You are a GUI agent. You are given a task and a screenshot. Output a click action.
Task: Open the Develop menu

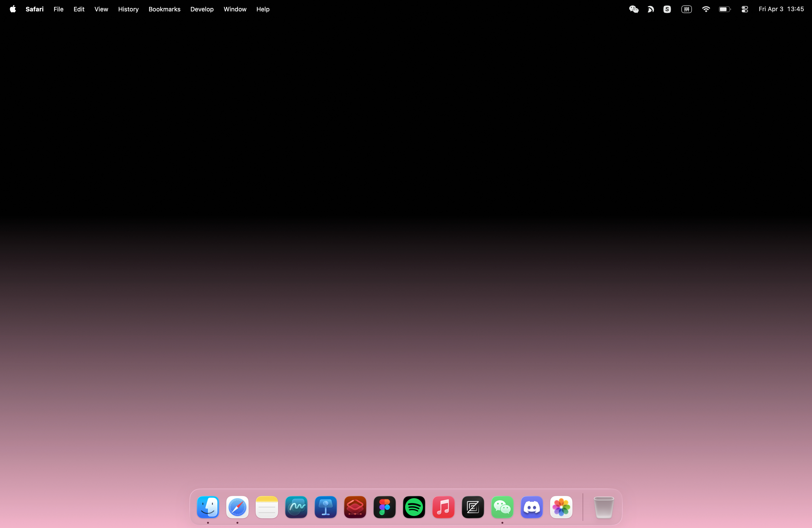tap(202, 9)
